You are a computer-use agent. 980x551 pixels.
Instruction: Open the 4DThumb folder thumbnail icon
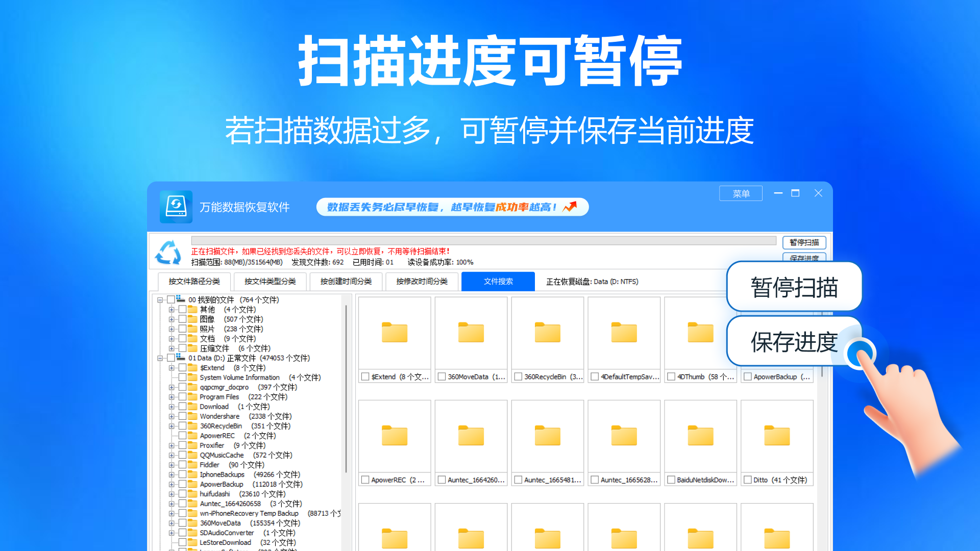[x=701, y=333]
